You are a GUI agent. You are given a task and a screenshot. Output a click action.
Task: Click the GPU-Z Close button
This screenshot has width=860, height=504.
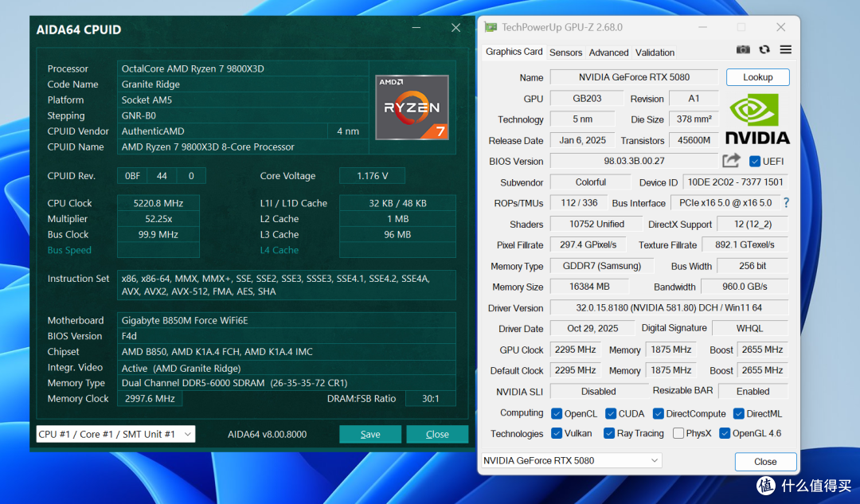[765, 462]
